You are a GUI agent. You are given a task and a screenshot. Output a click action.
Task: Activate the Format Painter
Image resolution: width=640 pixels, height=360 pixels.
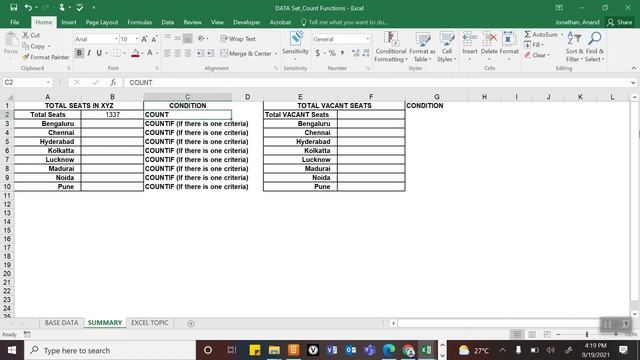[x=46, y=57]
